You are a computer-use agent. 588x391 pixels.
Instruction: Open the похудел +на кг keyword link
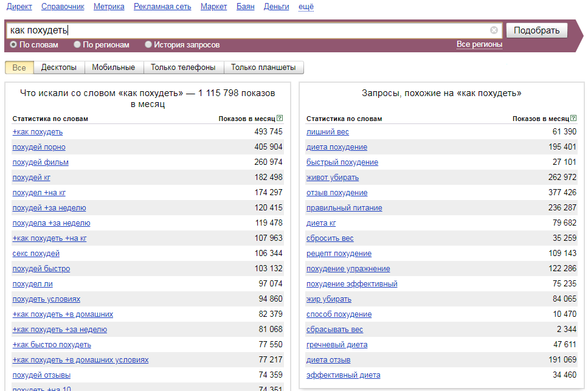tap(39, 193)
